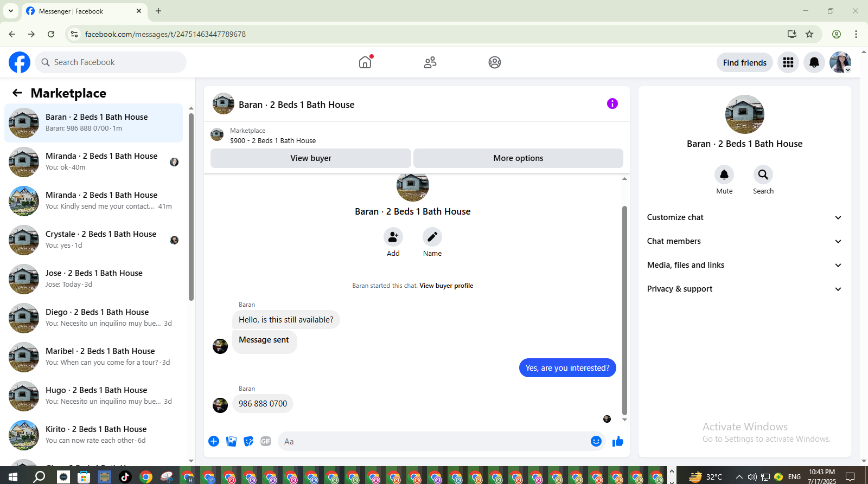The height and width of the screenshot is (484, 868).
Task: Click the More options button
Action: [518, 158]
